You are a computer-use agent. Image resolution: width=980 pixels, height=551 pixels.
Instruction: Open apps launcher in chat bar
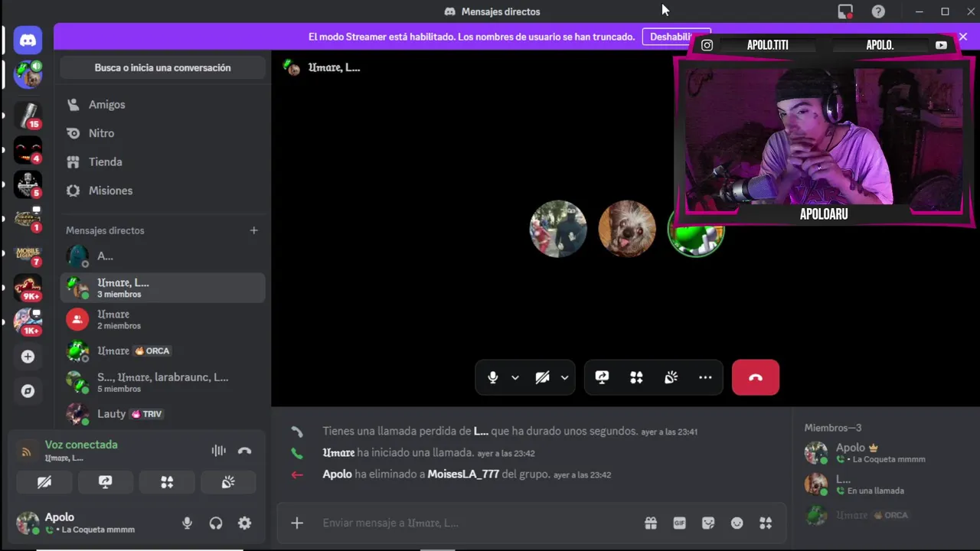point(766,523)
